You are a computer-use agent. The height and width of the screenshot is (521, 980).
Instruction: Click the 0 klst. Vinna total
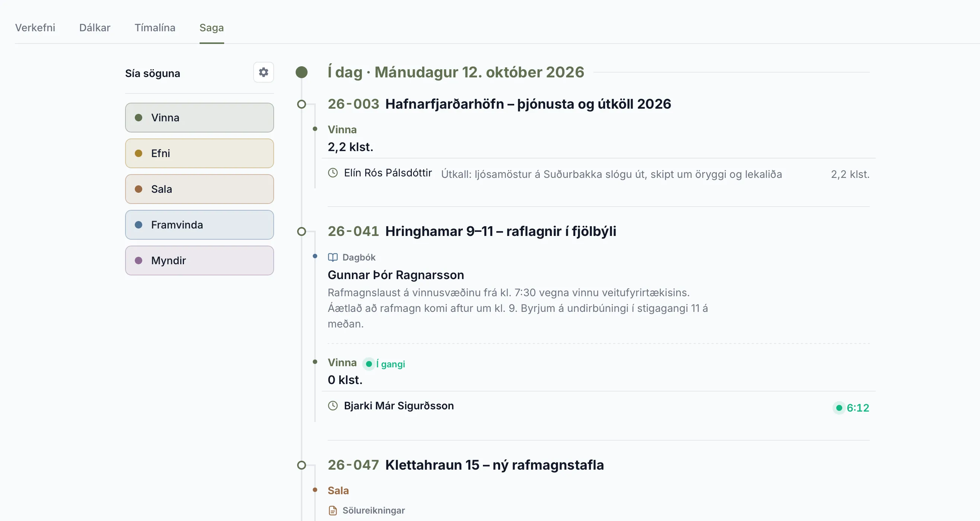[x=345, y=380]
